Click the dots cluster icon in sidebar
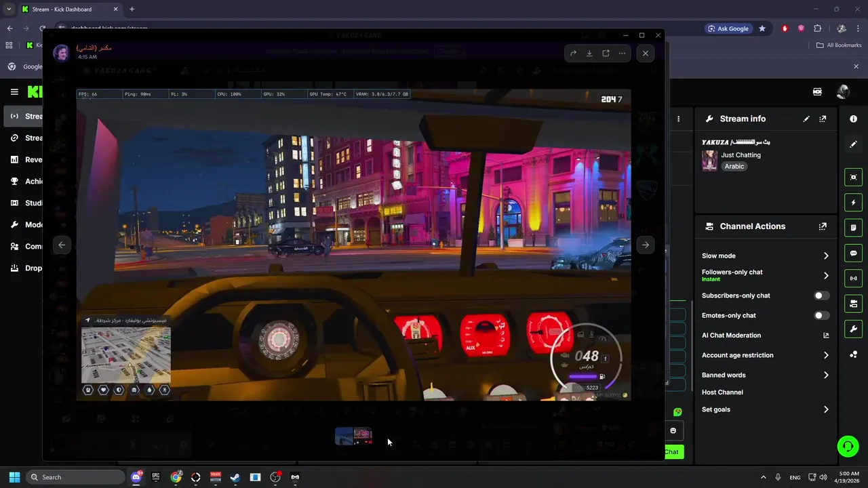Screen dimensions: 868x488 point(853,354)
